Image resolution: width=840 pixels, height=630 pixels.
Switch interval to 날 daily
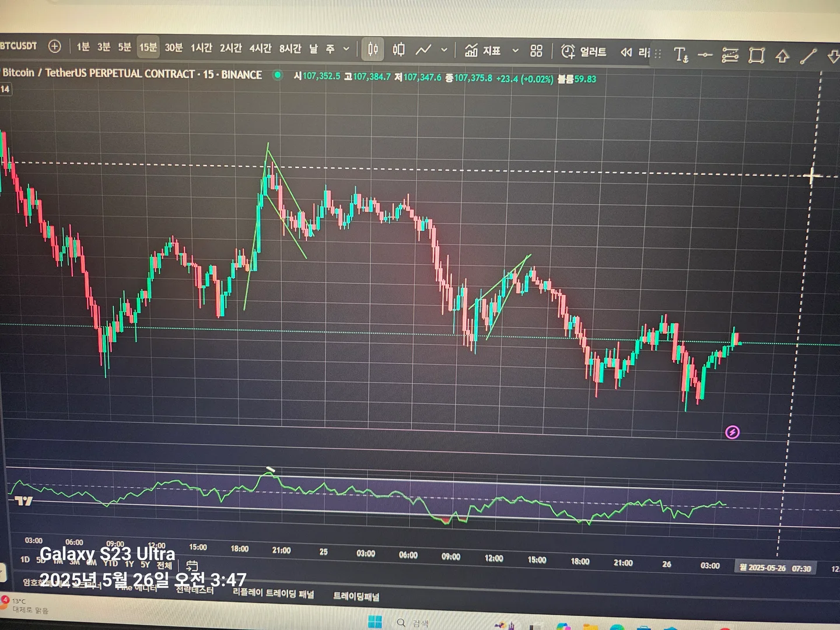click(314, 49)
